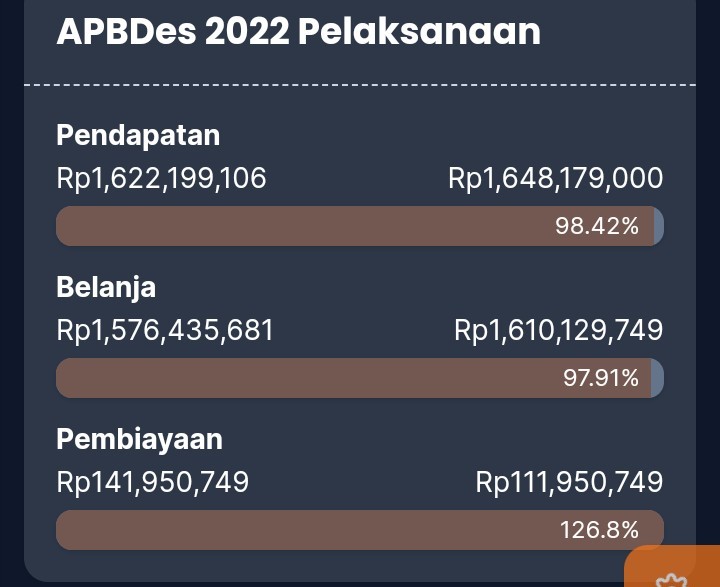
Task: Click the Belanja progress bar
Action: point(360,378)
